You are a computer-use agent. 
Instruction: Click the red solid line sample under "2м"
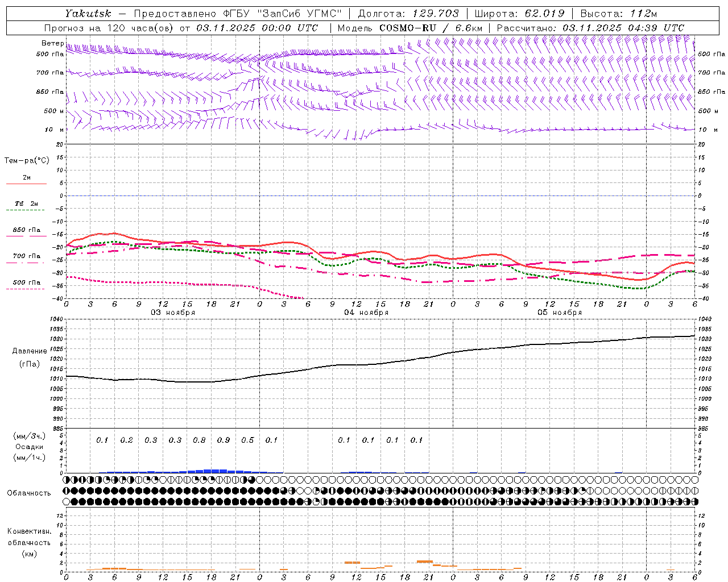(26, 184)
